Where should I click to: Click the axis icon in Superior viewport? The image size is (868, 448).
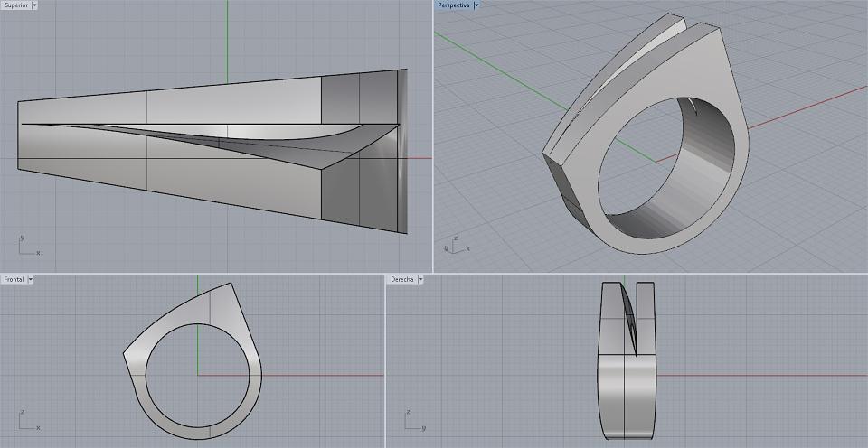(x=29, y=245)
